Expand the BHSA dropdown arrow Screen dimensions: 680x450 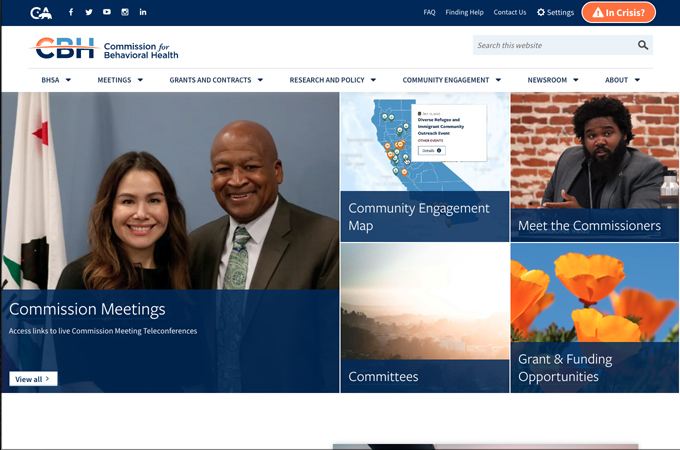click(x=68, y=80)
